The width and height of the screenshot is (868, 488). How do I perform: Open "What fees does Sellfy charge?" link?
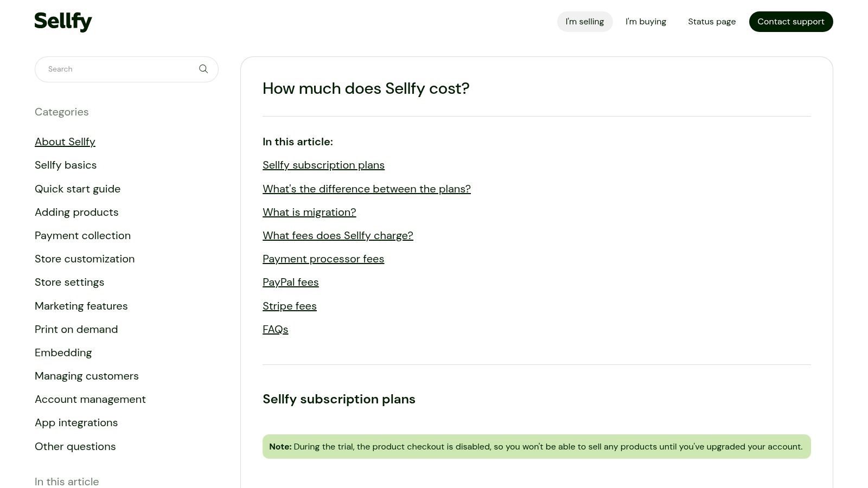tap(337, 235)
